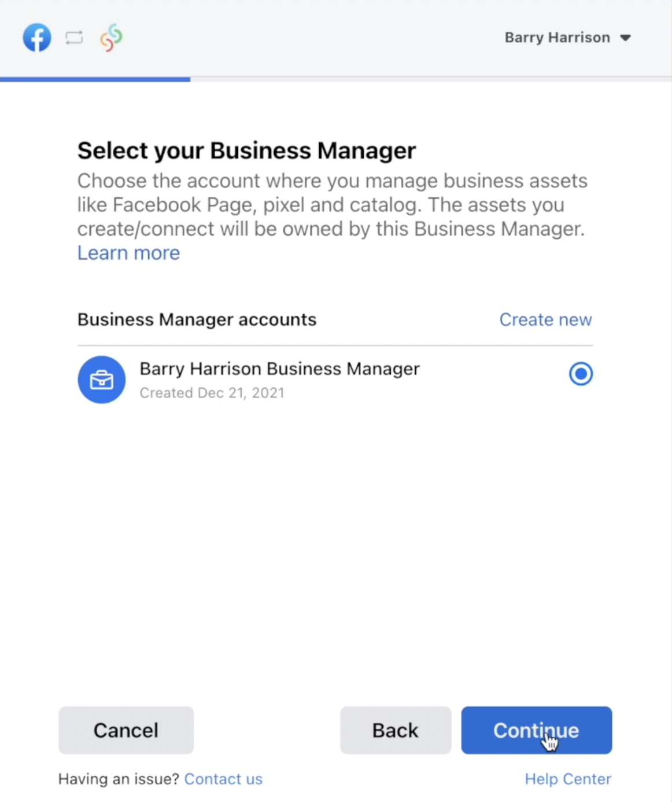Click the Barry Harrison Business Manager name
This screenshot has height=802, width=672.
(280, 369)
